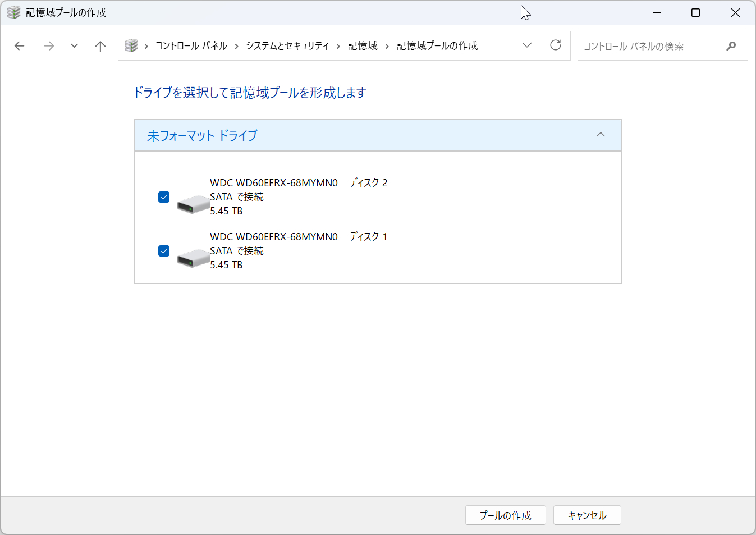Expand the chevron after コントロール パネル
Image resolution: width=756 pixels, height=535 pixels.
236,46
